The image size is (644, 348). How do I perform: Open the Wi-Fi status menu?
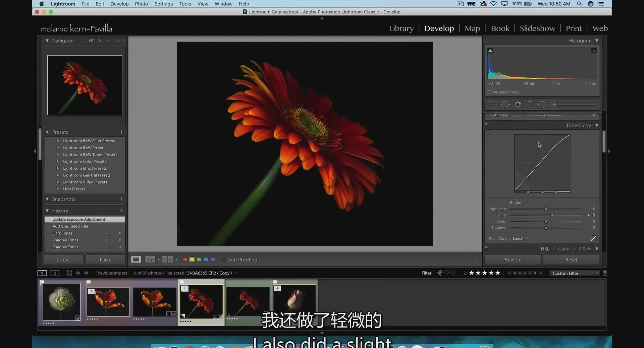click(493, 4)
